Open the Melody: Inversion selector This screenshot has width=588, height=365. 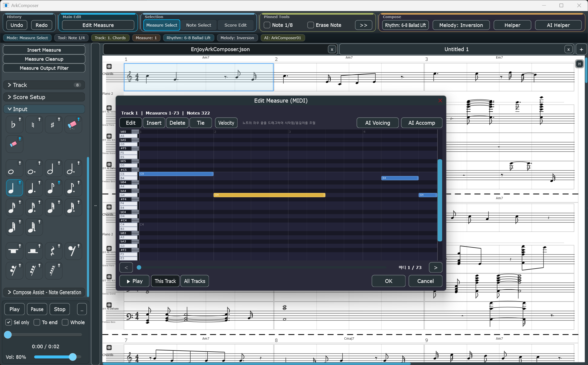461,25
